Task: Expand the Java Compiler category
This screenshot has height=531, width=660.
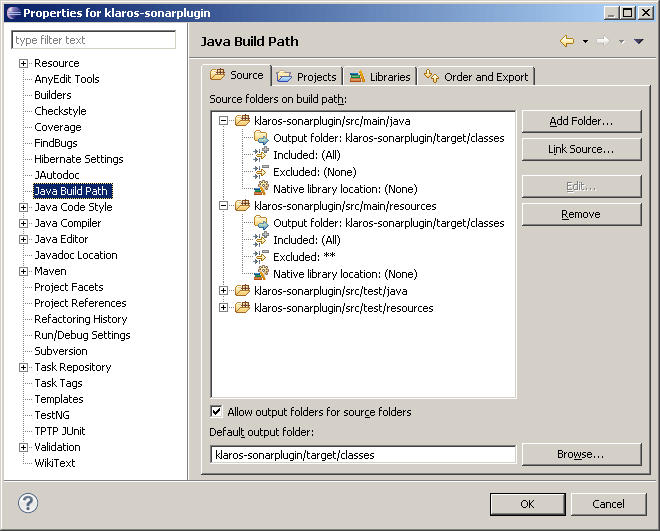Action: pyautogui.click(x=24, y=223)
